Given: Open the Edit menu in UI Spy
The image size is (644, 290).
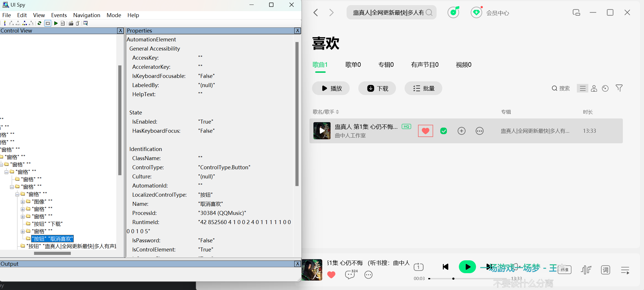Looking at the screenshot, I should coord(22,15).
